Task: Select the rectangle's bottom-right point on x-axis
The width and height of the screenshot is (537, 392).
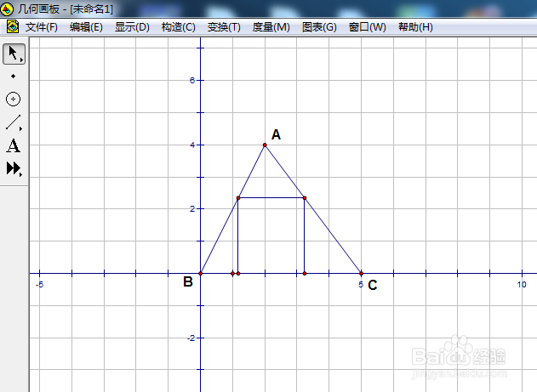Action: (305, 273)
